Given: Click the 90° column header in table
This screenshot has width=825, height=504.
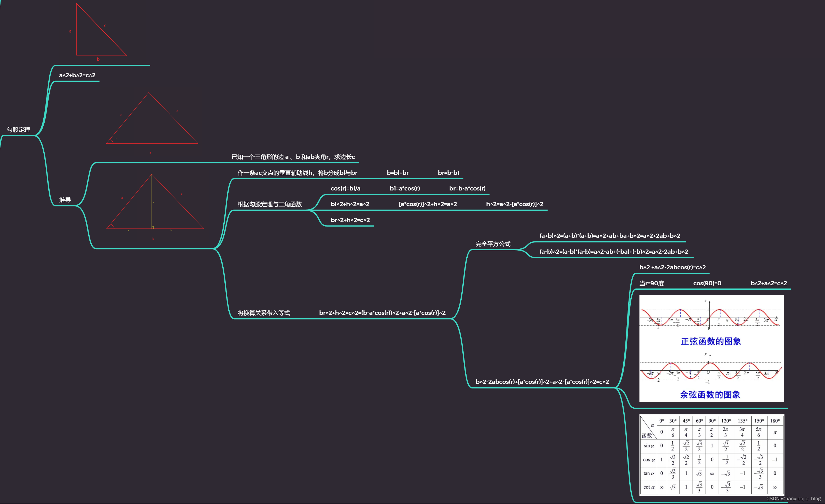Looking at the screenshot, I should click(712, 421).
